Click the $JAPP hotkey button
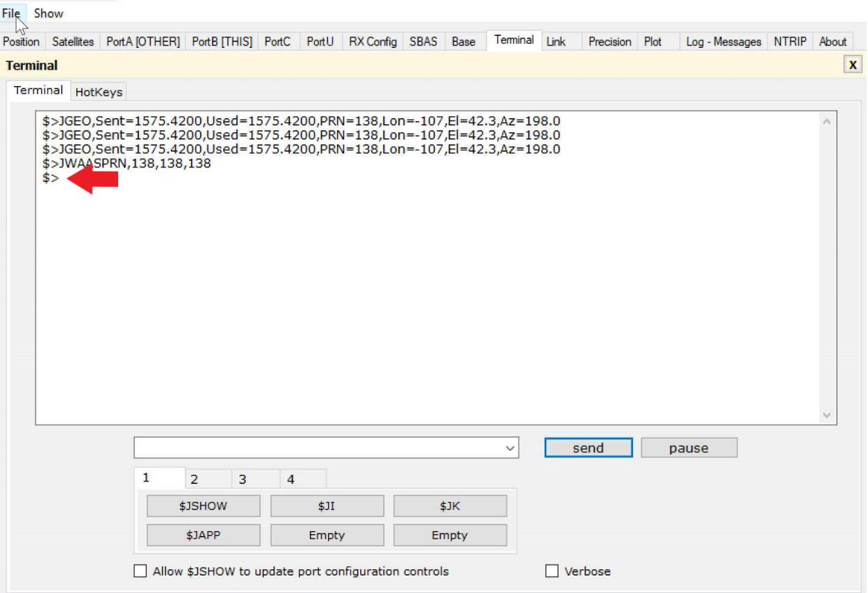Screen dimensions: 868x593 tap(204, 535)
